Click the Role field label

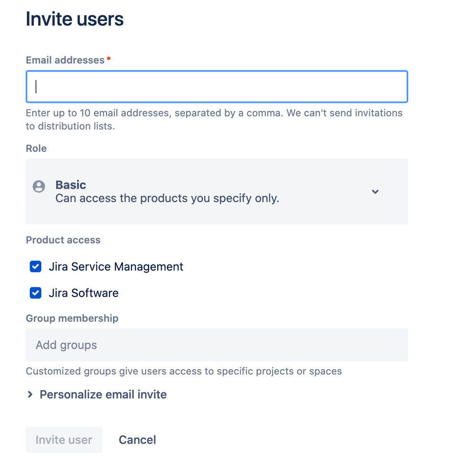[36, 149]
